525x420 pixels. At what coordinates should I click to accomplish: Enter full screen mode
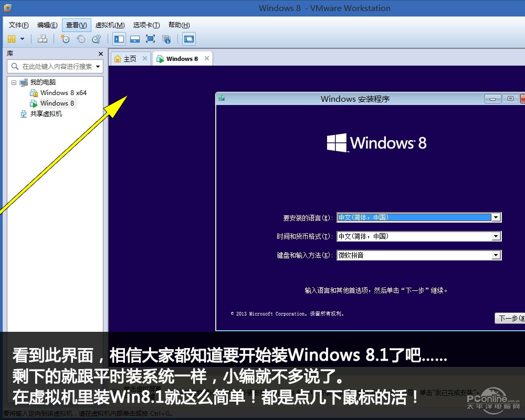[x=150, y=39]
